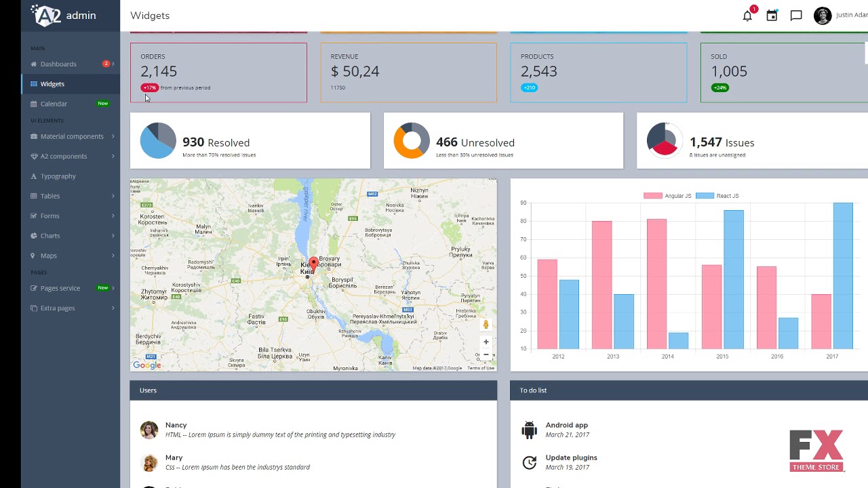Click the Forms edit icon
868x488 pixels.
[x=34, y=216]
